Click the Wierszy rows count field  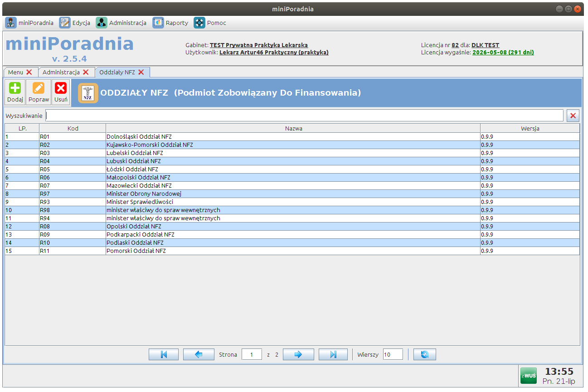point(393,354)
